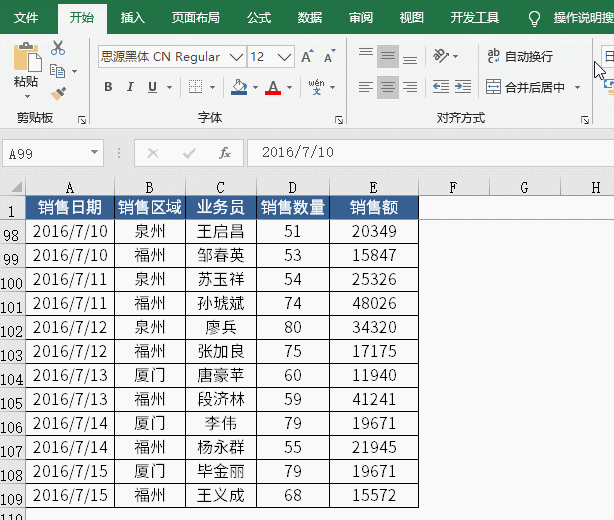Click the formula bar showing 2016/7/10
This screenshot has height=520, width=614.
point(430,153)
